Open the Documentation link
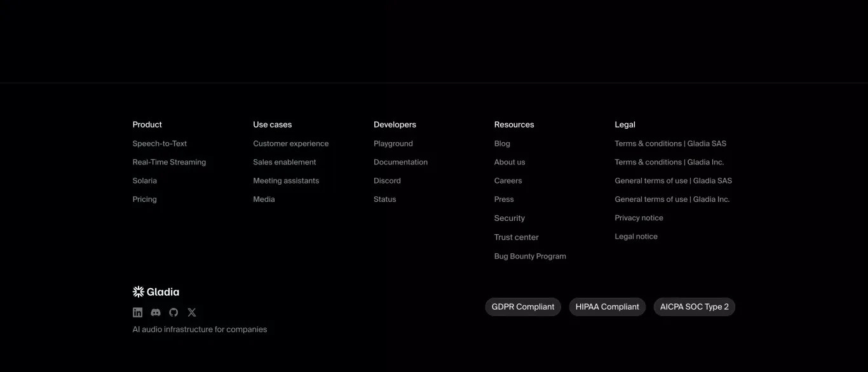 tap(400, 162)
